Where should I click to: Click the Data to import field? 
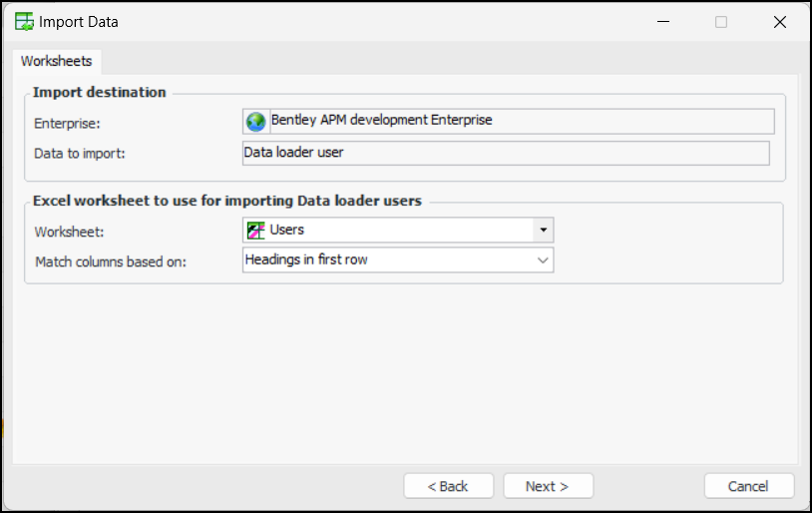506,154
